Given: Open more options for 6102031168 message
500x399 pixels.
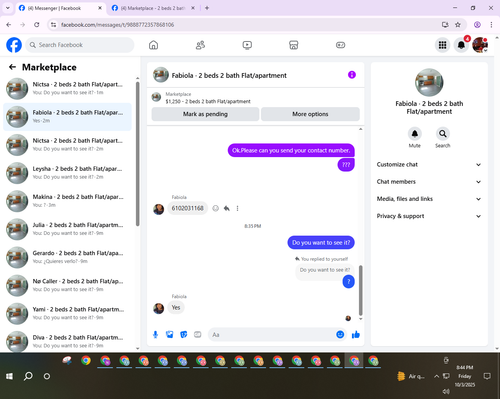Looking at the screenshot, I should click(237, 208).
